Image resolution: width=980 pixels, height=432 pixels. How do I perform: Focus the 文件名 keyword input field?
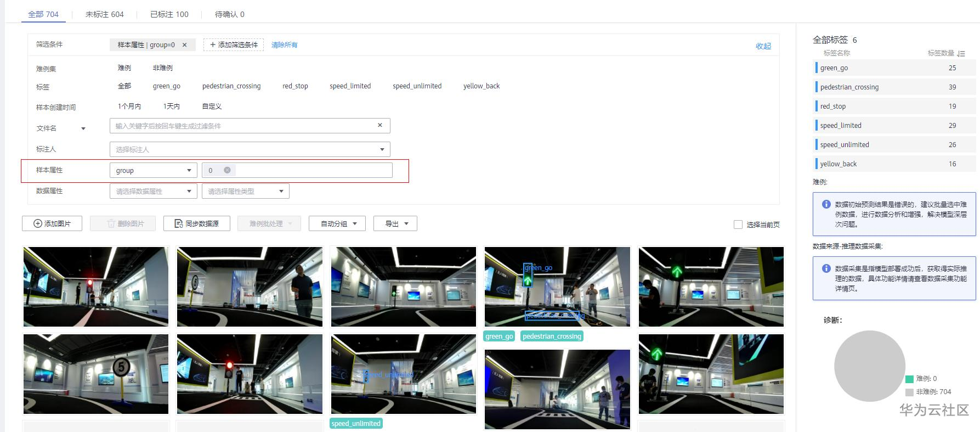pos(250,126)
